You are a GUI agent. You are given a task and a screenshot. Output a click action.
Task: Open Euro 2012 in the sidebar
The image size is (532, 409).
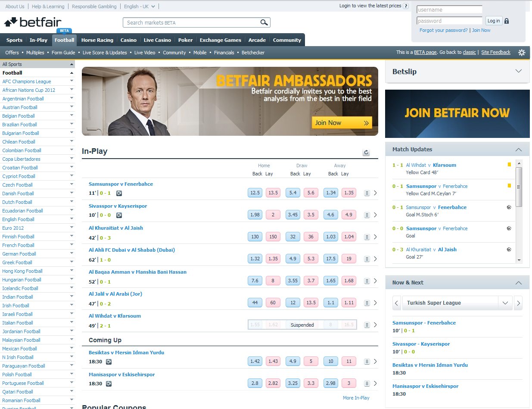tap(13, 228)
